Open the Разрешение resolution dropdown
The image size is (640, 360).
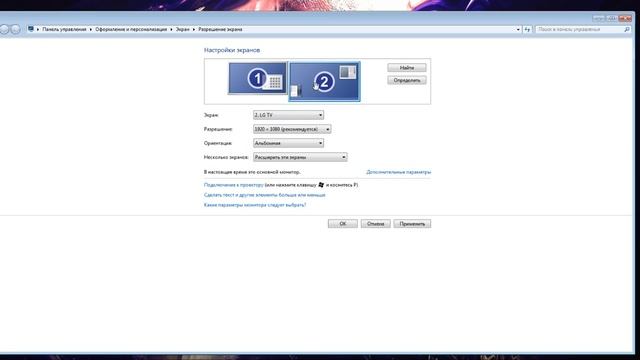point(292,129)
